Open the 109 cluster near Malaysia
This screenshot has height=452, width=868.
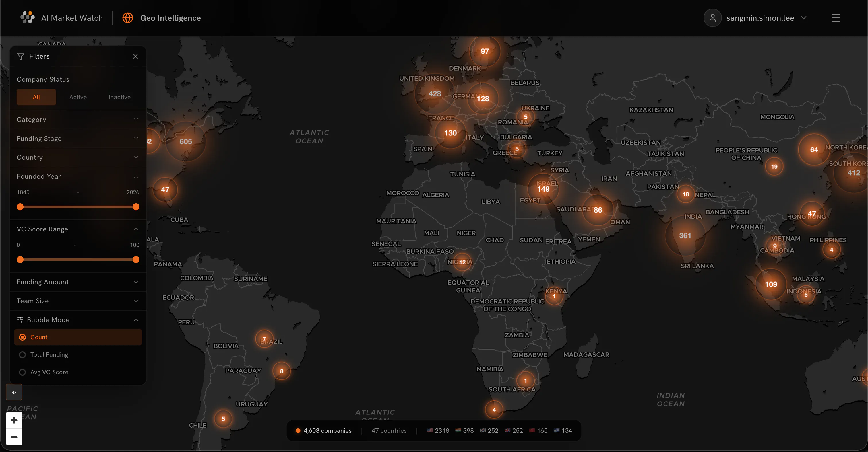click(x=771, y=285)
